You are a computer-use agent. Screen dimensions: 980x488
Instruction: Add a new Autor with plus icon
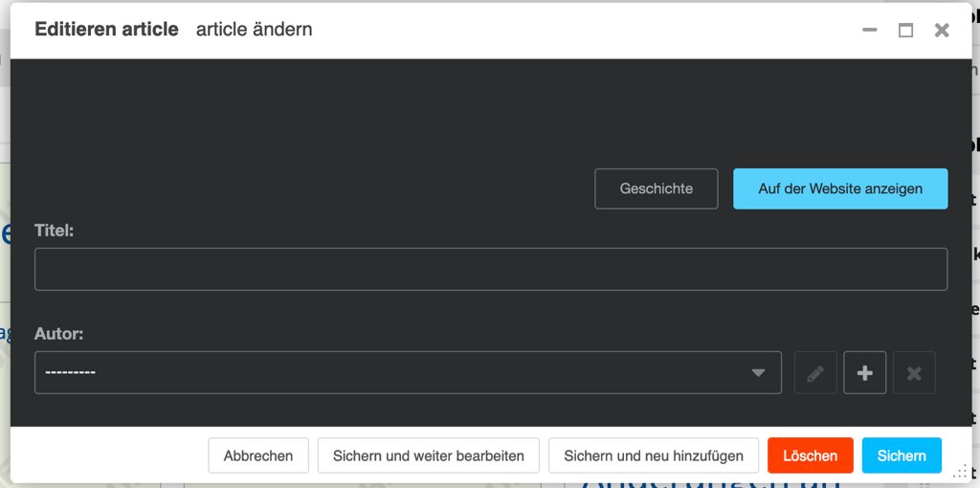[x=865, y=373]
